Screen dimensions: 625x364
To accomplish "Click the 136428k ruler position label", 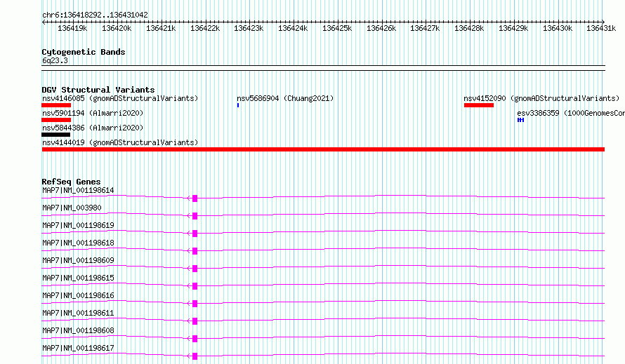I will (469, 28).
